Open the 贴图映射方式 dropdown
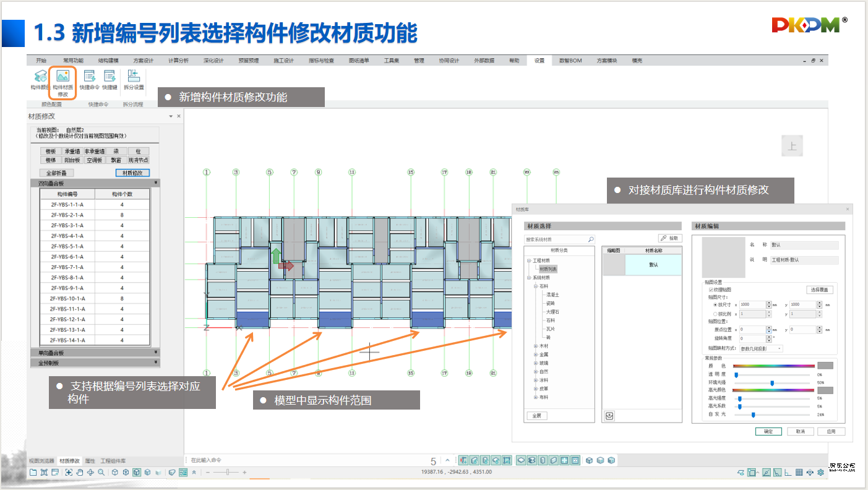Viewport: 868px width, 490px height. click(x=760, y=348)
